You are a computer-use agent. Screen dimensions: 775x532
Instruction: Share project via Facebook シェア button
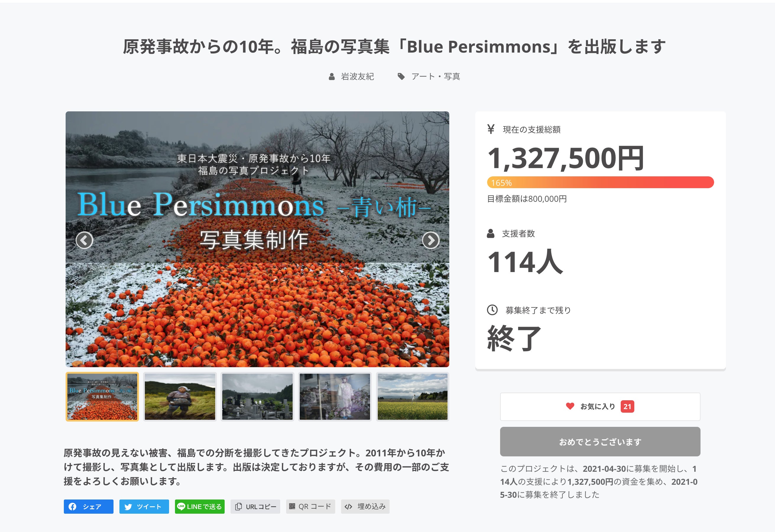pos(88,506)
